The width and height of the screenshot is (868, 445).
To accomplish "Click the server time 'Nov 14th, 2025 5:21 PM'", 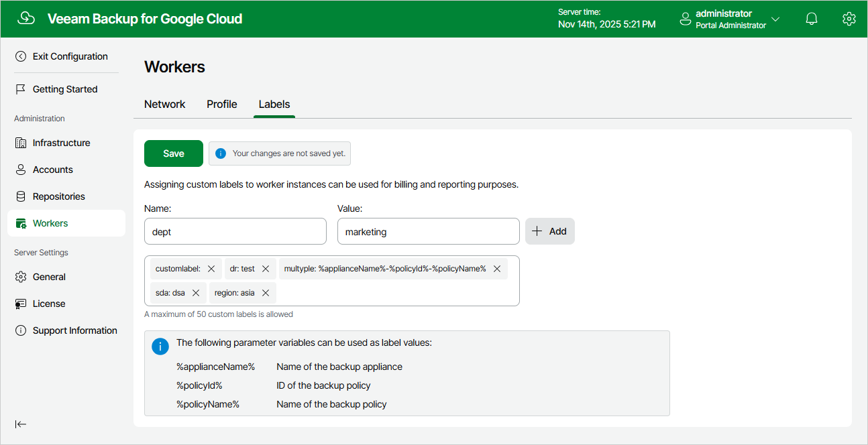I will (x=607, y=24).
